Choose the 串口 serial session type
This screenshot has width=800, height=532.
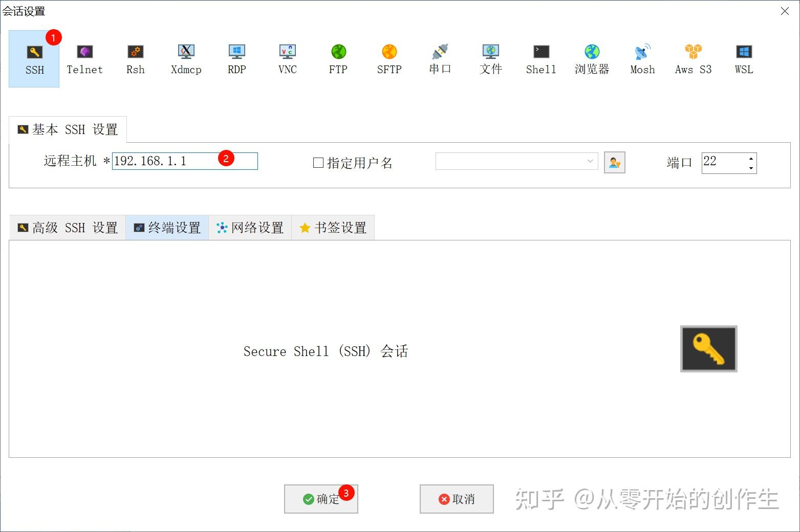pyautogui.click(x=439, y=59)
